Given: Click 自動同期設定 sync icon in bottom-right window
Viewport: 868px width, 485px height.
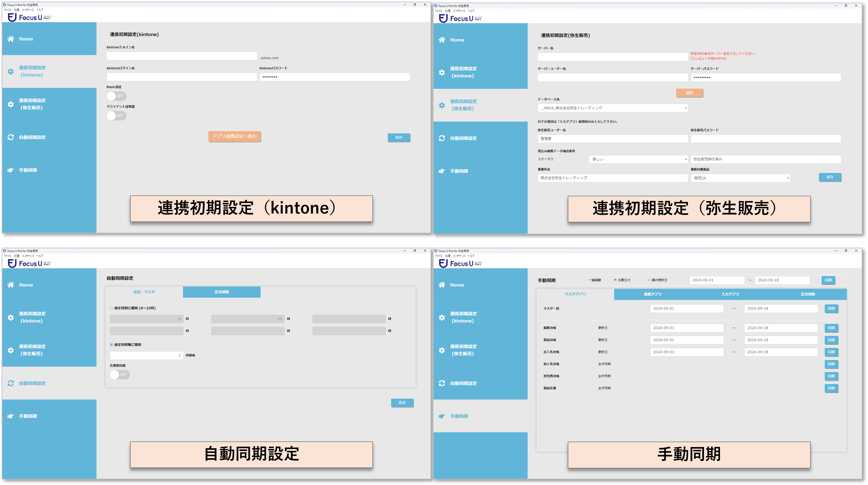Looking at the screenshot, I should (442, 383).
